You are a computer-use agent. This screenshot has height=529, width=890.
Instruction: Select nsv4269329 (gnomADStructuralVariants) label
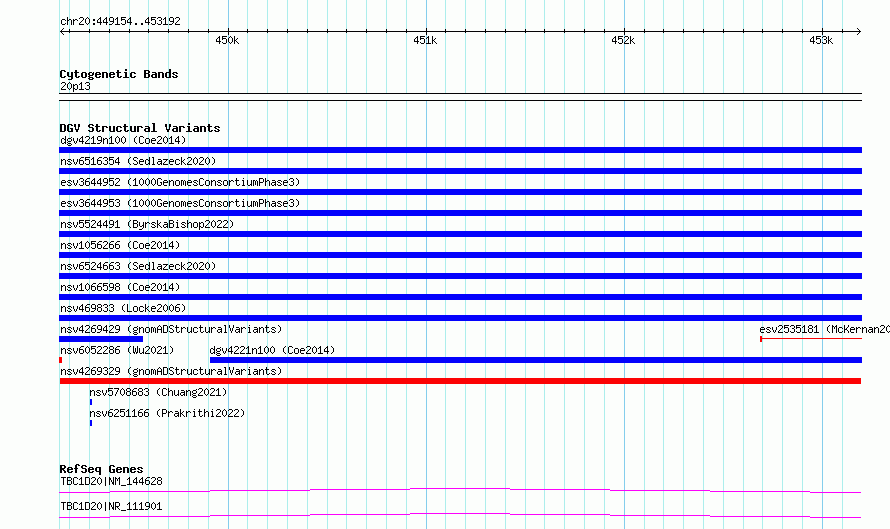(x=171, y=371)
